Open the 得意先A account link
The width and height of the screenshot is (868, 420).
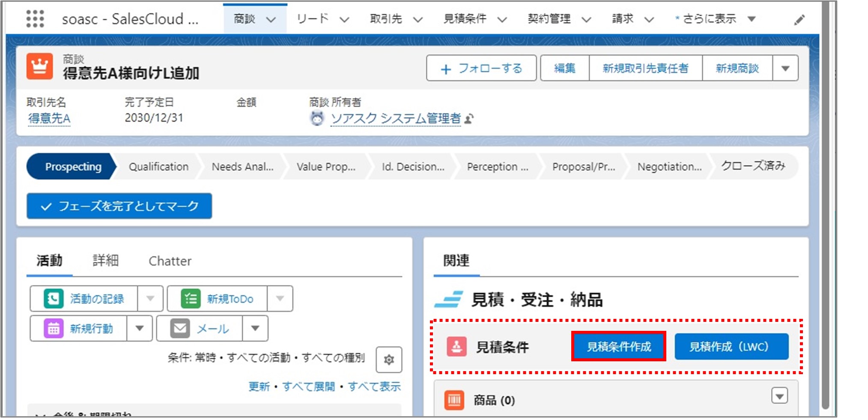pyautogui.click(x=49, y=118)
